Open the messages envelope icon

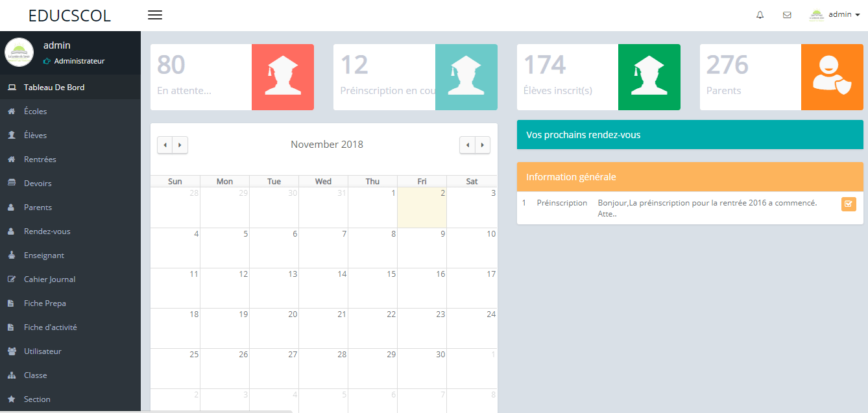coord(787,14)
